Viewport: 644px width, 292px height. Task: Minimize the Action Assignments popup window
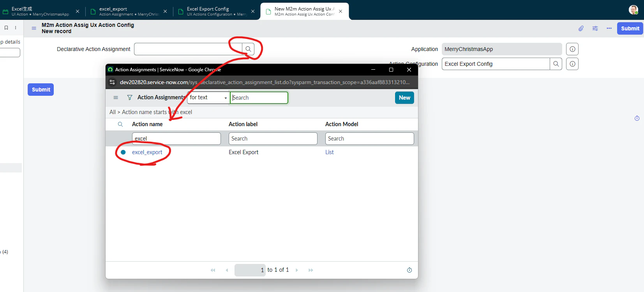pyautogui.click(x=373, y=70)
